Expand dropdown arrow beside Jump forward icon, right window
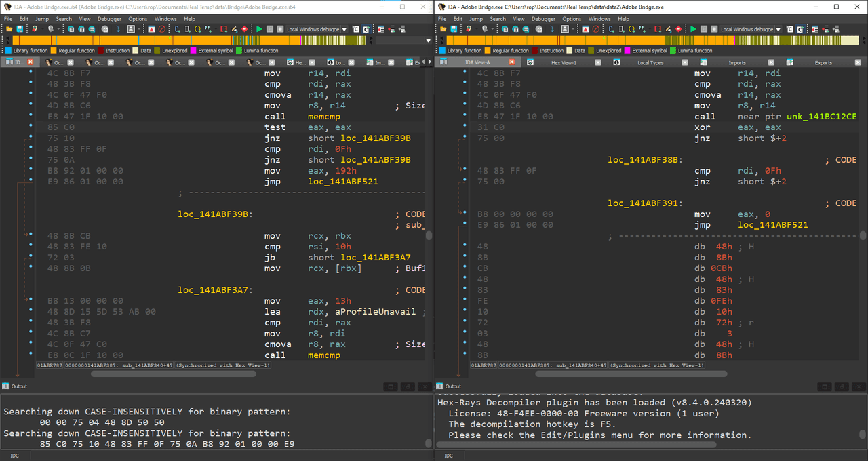 492,29
